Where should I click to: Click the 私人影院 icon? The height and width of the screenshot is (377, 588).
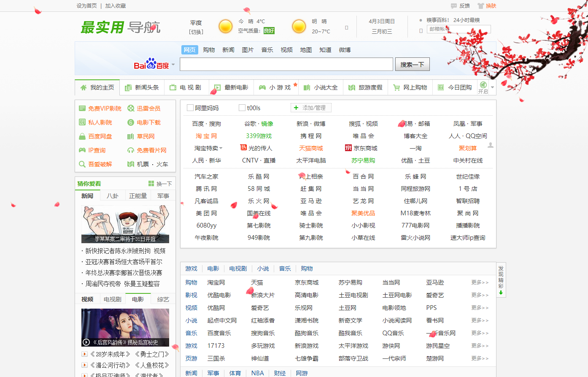(x=82, y=122)
